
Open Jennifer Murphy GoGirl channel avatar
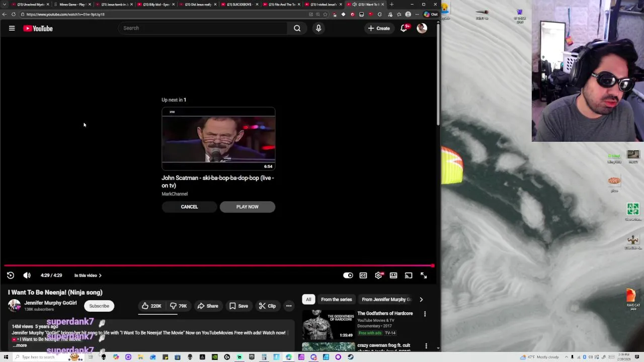point(15,305)
